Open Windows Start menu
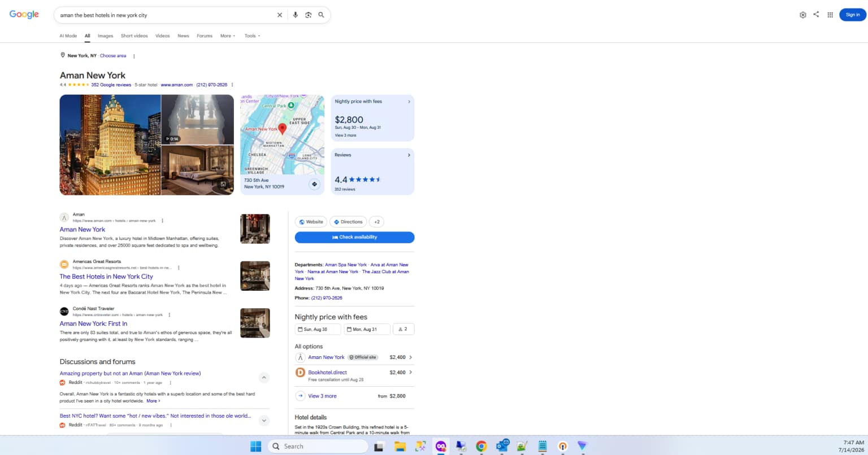This screenshot has height=455, width=868. pyautogui.click(x=255, y=446)
